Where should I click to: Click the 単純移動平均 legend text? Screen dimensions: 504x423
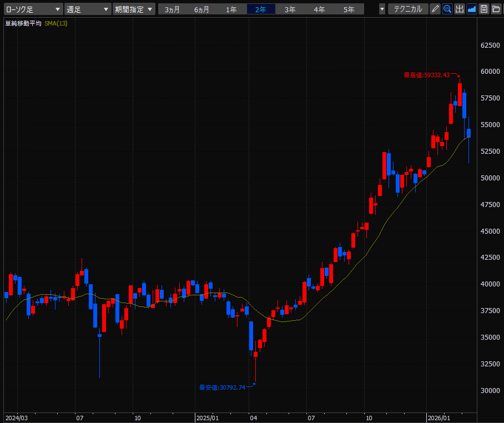23,23
